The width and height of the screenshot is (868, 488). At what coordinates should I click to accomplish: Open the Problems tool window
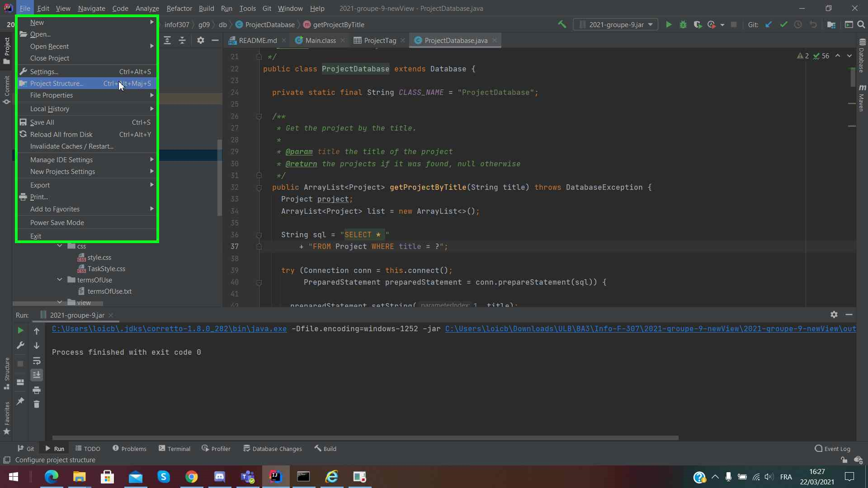pyautogui.click(x=129, y=449)
